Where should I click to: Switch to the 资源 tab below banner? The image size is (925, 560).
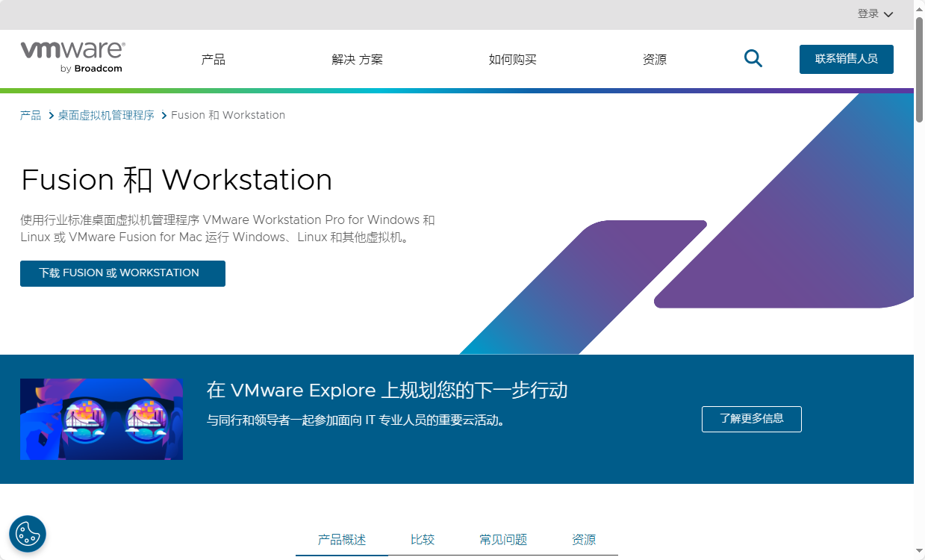[584, 540]
